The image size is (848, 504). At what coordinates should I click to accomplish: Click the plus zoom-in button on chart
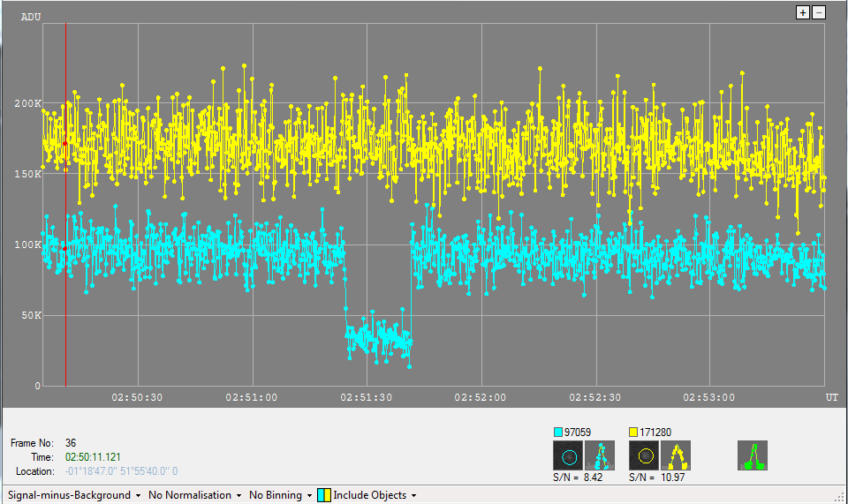point(802,12)
